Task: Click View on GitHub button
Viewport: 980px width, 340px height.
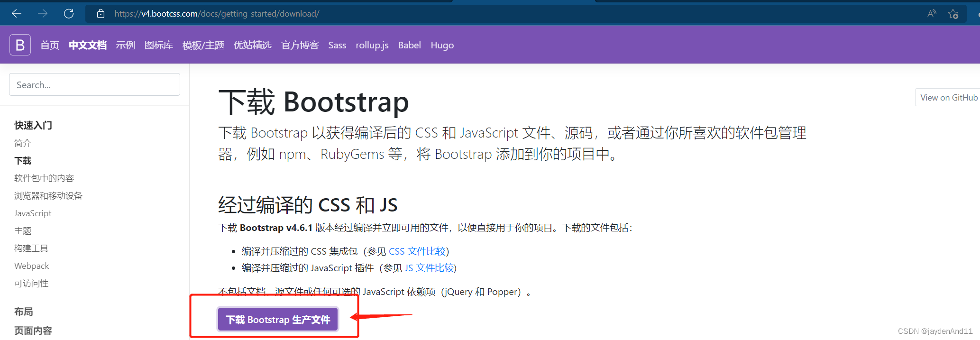Action: pos(948,97)
